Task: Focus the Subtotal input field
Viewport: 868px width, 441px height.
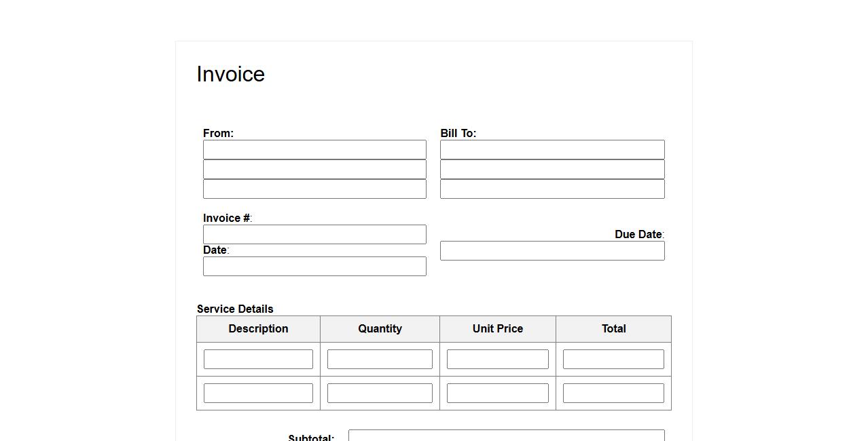Action: pos(506,436)
